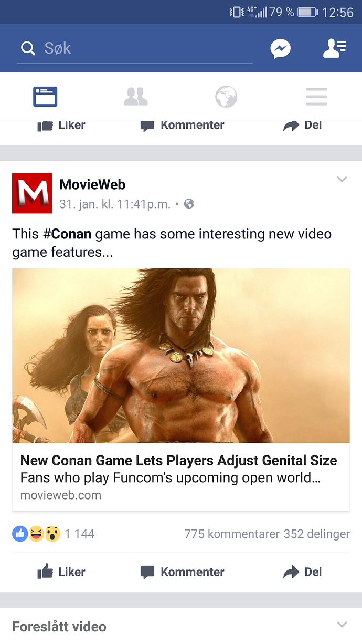This screenshot has height=644, width=362.
Task: Tap the laughing reaction emoji
Action: point(36,534)
